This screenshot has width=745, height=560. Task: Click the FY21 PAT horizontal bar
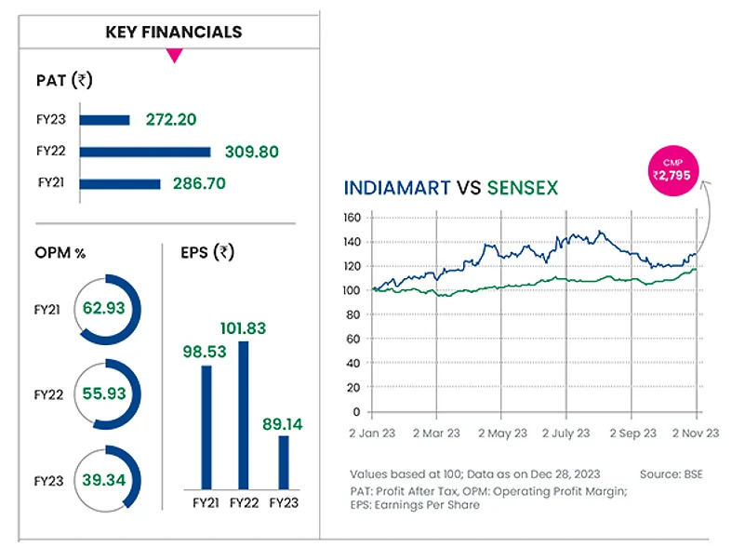(120, 184)
